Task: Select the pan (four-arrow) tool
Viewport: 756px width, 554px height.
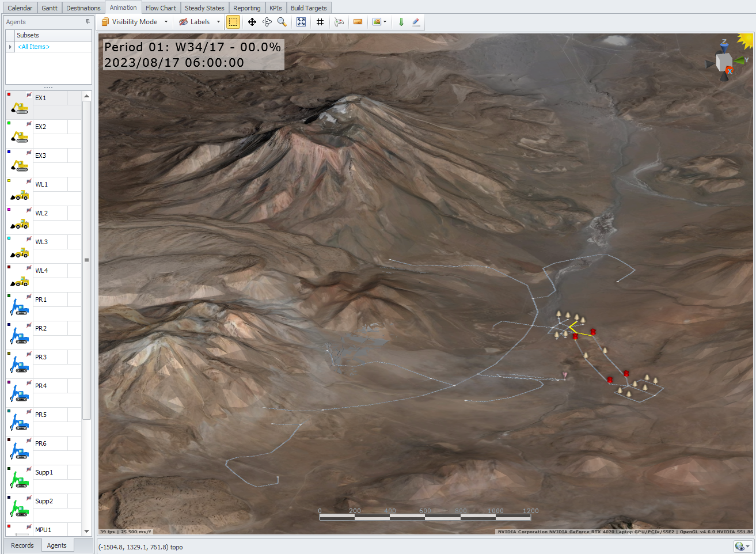Action: (x=252, y=22)
